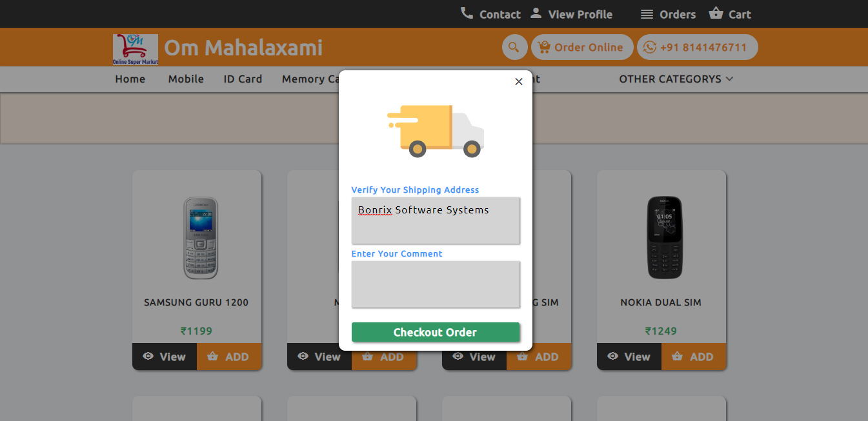The height and width of the screenshot is (421, 868).
Task: Add Samsung Guru 1200 to cart
Action: (229, 357)
